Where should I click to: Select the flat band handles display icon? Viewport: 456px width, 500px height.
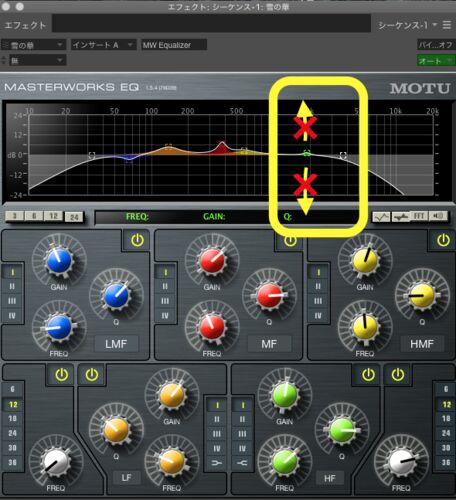pyautogui.click(x=400, y=217)
